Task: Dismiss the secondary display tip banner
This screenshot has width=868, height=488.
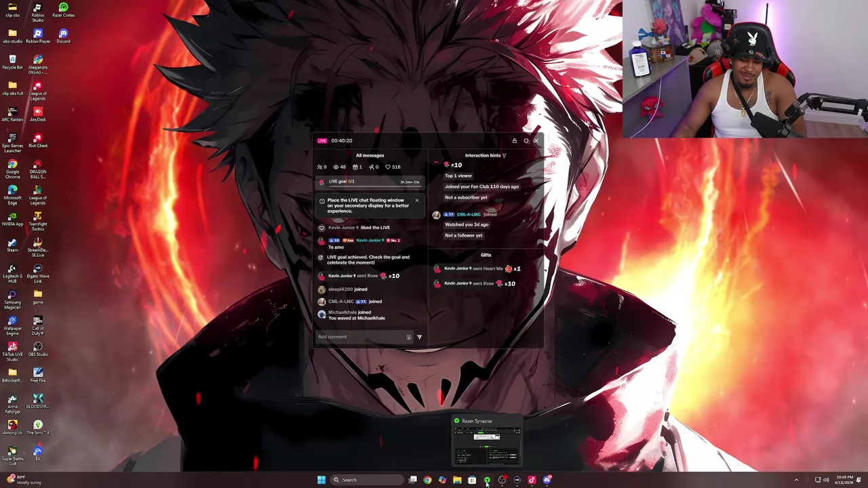Action: (416, 201)
